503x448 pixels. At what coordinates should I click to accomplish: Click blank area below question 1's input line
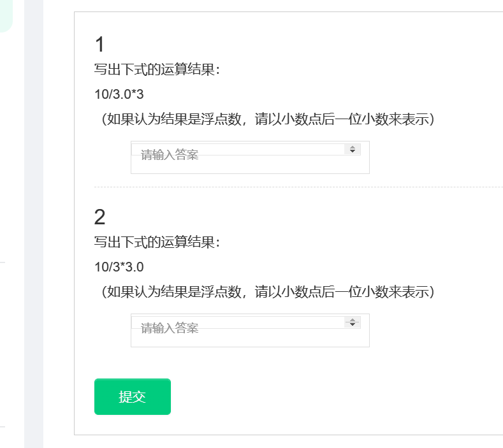pyautogui.click(x=250, y=165)
